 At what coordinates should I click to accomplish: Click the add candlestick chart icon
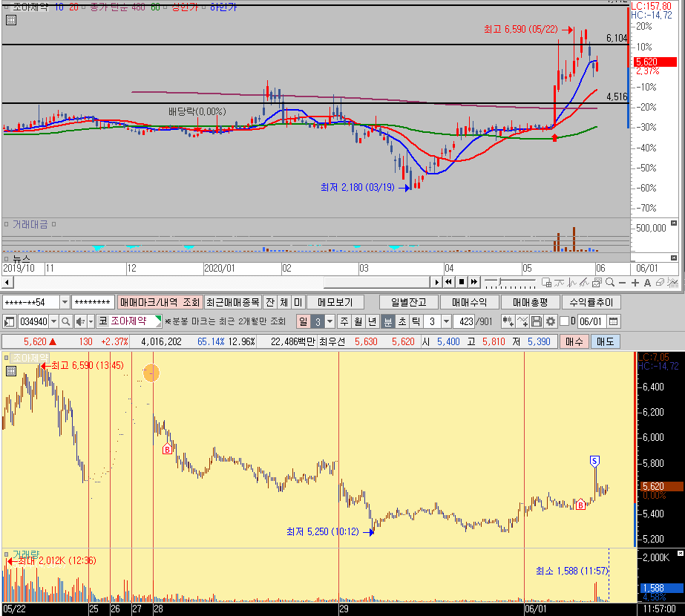(x=508, y=321)
